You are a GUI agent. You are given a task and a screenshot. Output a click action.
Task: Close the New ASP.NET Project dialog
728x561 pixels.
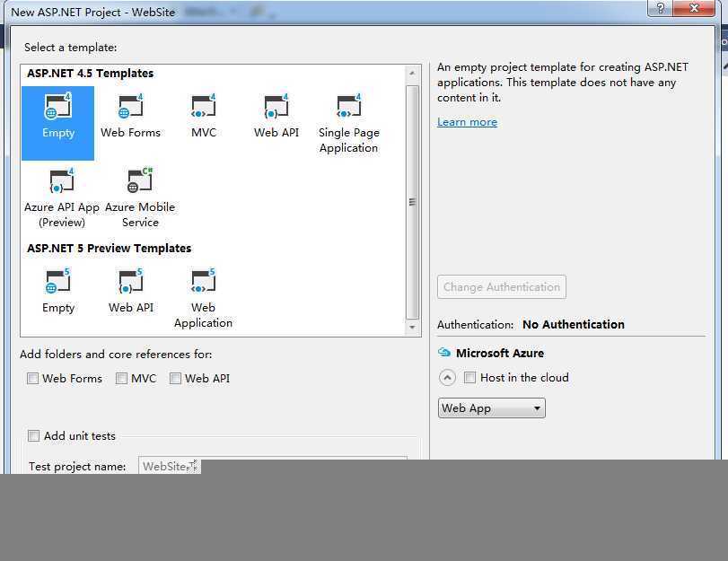click(x=694, y=8)
